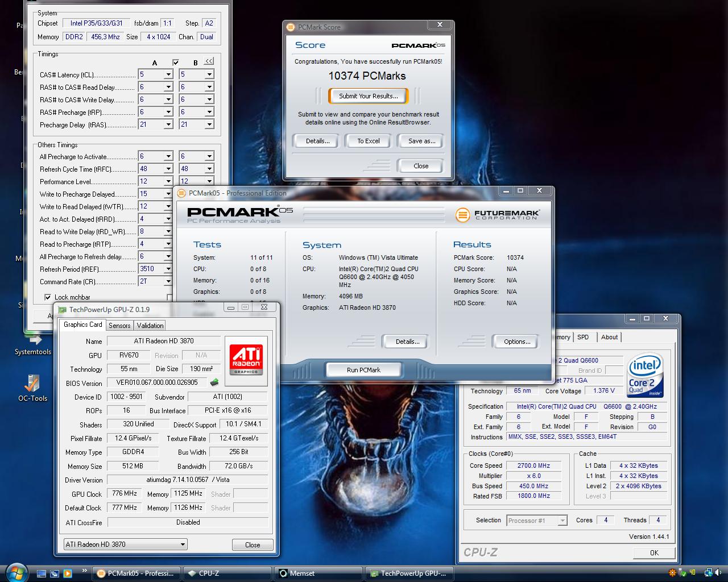Click OK in the CPU-Z window
Image resolution: width=728 pixels, height=582 pixels.
tap(654, 552)
